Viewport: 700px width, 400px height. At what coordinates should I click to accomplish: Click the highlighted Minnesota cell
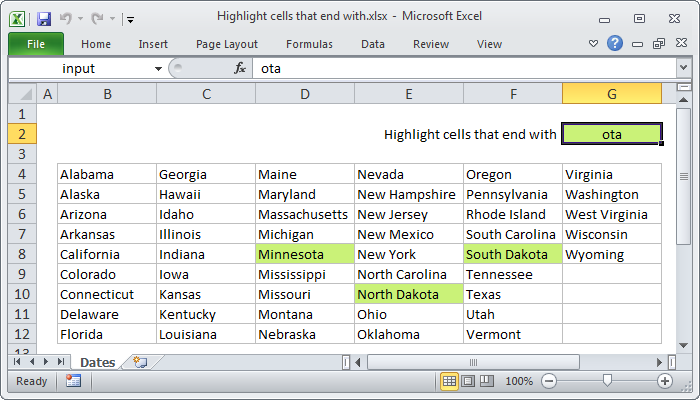[305, 254]
